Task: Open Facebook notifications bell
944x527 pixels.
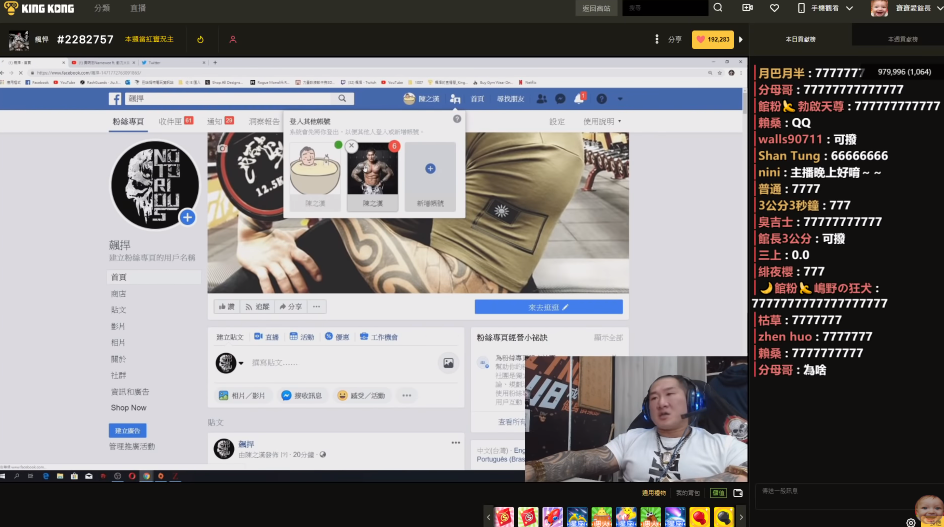Action: (578, 99)
